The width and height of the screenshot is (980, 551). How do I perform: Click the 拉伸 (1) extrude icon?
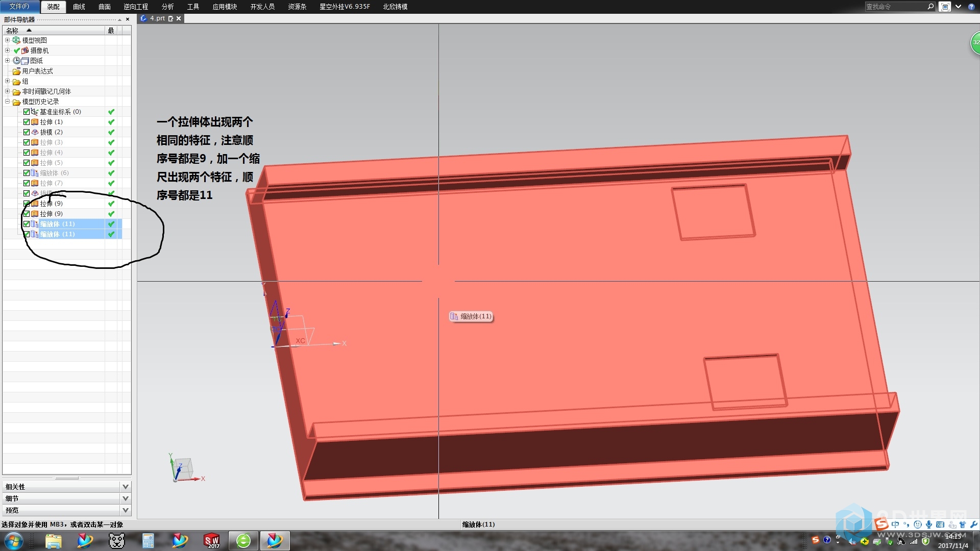click(x=35, y=122)
